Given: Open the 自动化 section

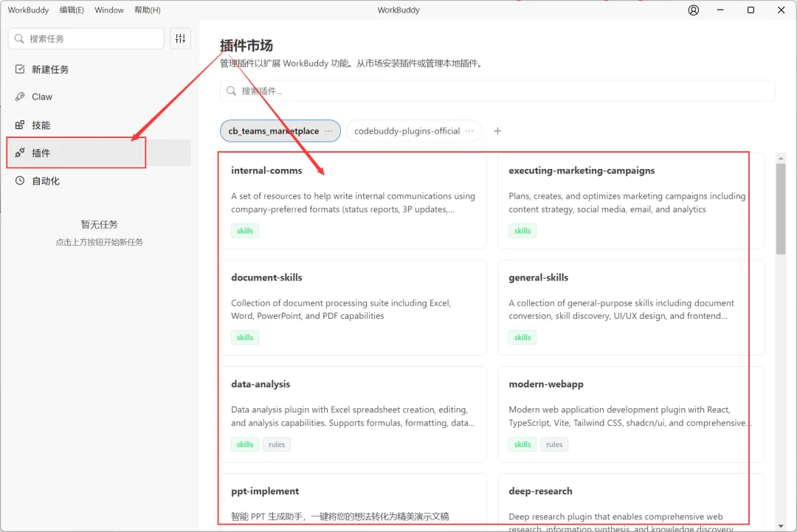Looking at the screenshot, I should (100, 180).
